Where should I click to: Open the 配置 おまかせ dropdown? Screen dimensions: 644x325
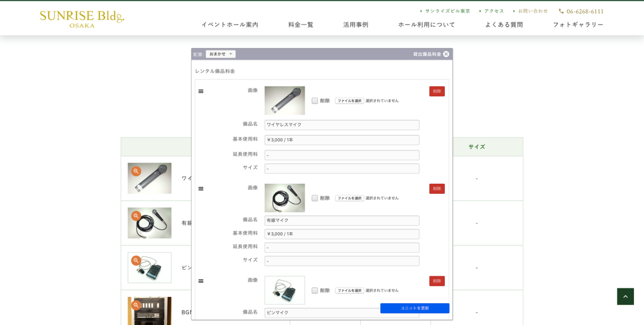tap(220, 54)
